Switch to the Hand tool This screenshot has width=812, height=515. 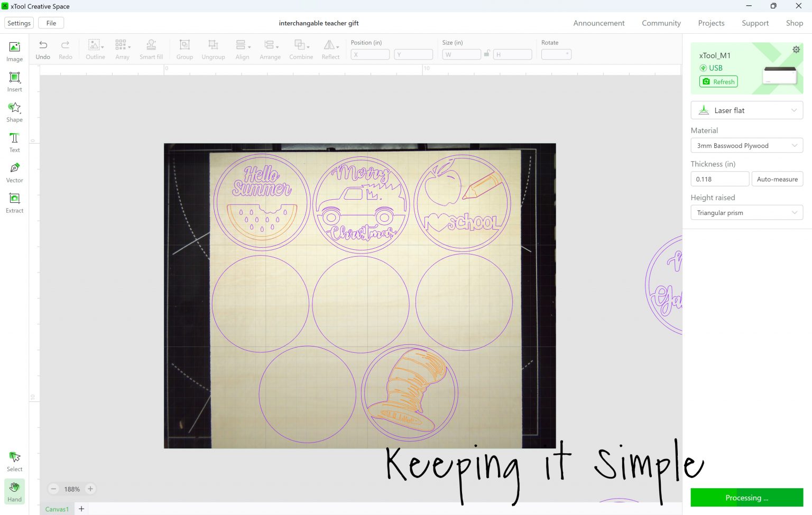[x=14, y=491]
